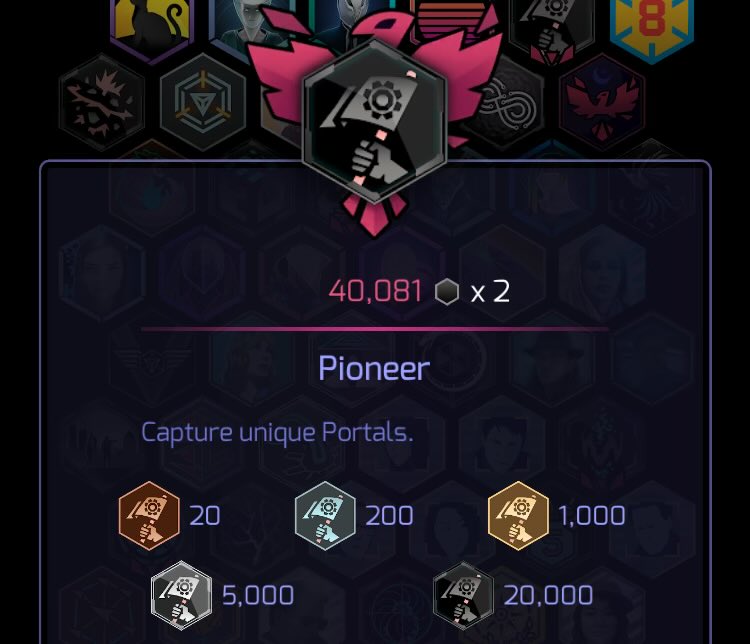Select the gold Pioneer tier badge
The height and width of the screenshot is (644, 750).
pos(518,515)
